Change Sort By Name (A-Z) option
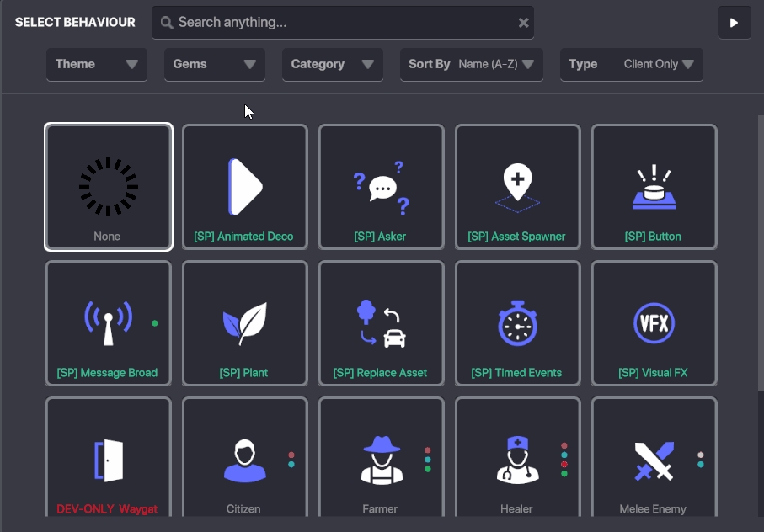 click(472, 64)
